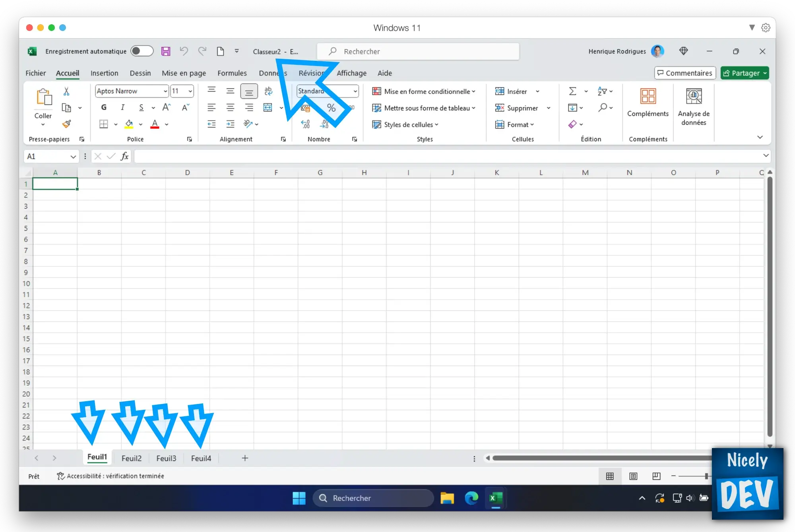Toggle underline S formatting
The width and height of the screenshot is (795, 532).
click(x=142, y=107)
